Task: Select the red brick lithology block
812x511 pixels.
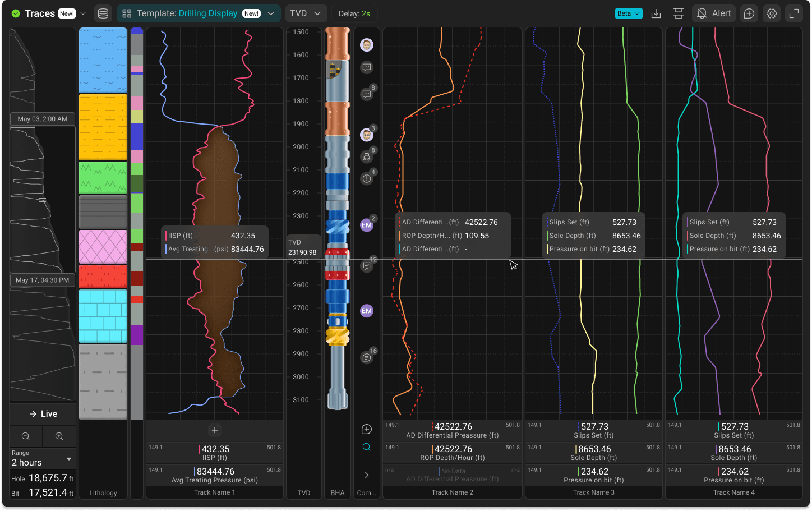Action: click(103, 277)
